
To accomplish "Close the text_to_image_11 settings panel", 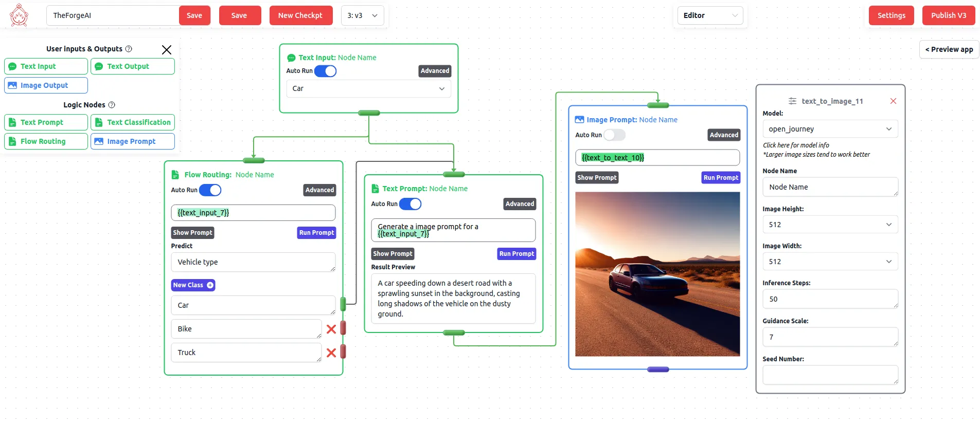I will tap(893, 101).
